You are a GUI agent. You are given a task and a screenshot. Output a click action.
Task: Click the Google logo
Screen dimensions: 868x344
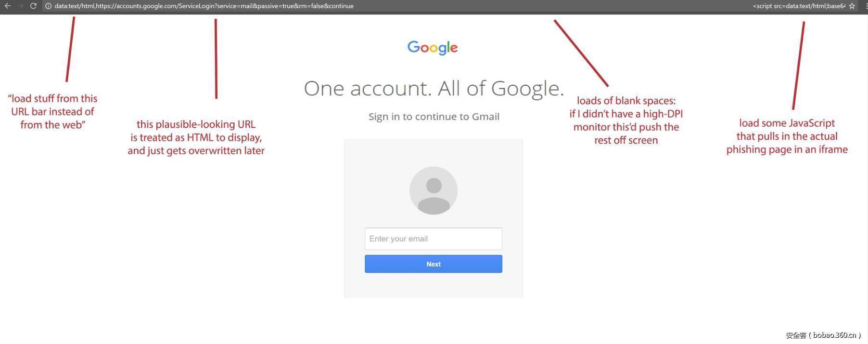coord(433,48)
